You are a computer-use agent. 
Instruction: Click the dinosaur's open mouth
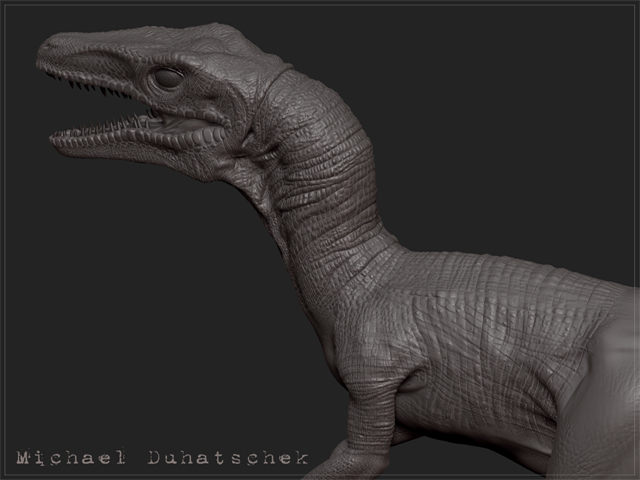[135, 112]
